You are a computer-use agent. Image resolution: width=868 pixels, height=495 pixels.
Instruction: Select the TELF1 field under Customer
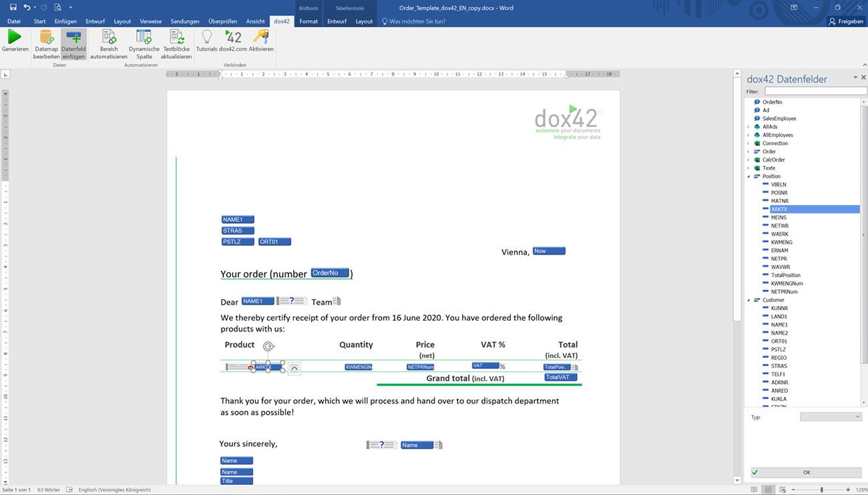pyautogui.click(x=779, y=374)
